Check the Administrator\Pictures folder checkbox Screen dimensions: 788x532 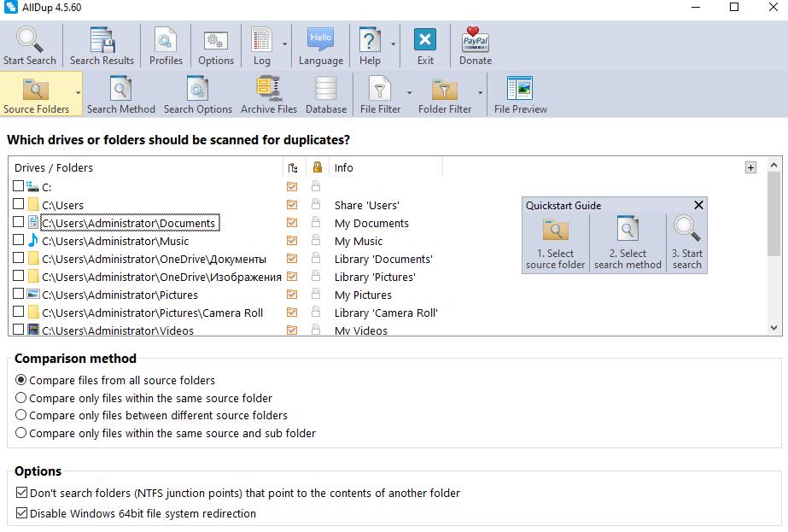[18, 293]
